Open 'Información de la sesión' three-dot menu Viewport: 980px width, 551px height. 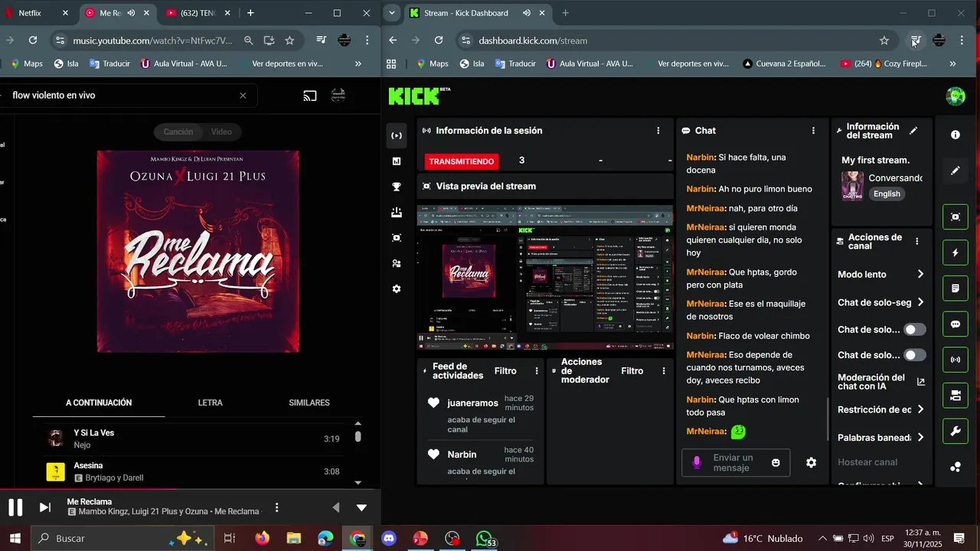coord(658,131)
